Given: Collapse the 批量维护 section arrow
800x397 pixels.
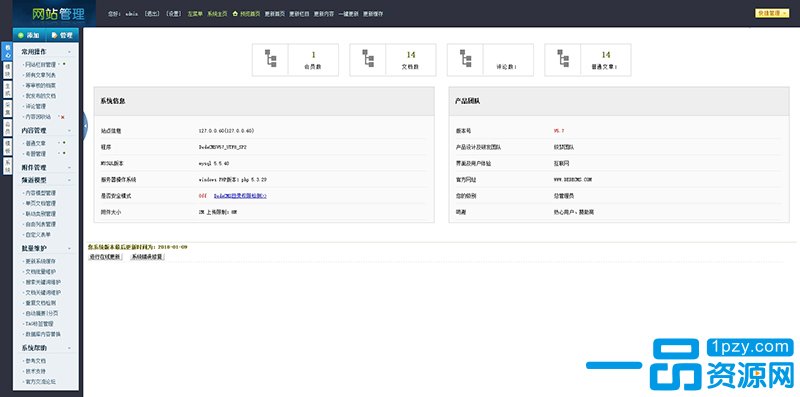Looking at the screenshot, I should 69,249.
